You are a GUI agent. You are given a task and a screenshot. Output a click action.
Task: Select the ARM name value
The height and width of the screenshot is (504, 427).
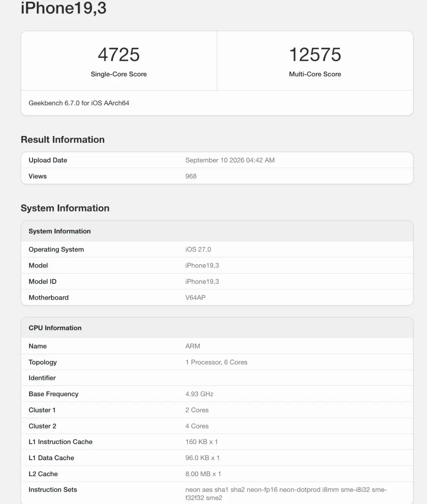[x=193, y=346]
